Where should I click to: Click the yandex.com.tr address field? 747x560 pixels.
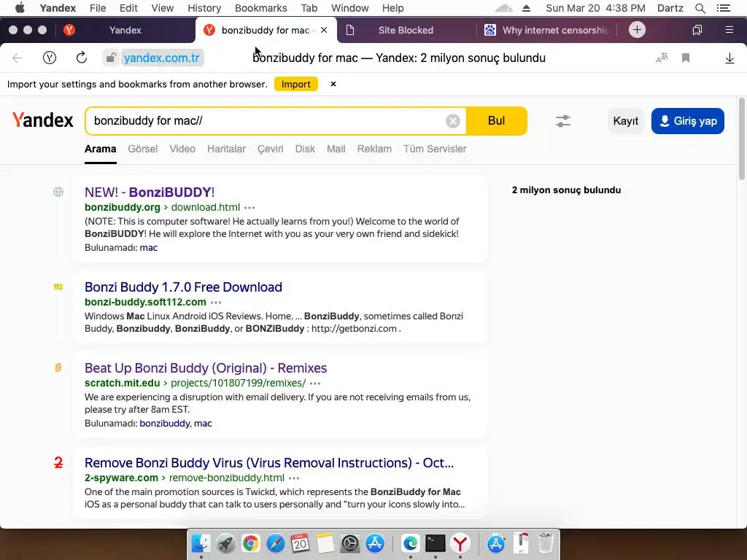click(x=162, y=58)
